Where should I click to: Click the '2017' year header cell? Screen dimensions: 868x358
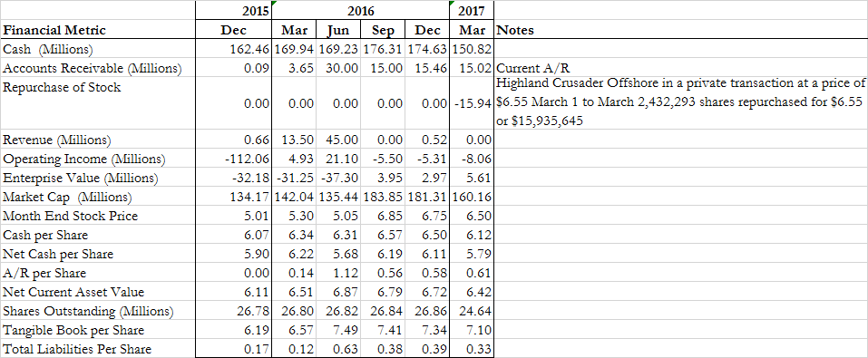point(471,11)
